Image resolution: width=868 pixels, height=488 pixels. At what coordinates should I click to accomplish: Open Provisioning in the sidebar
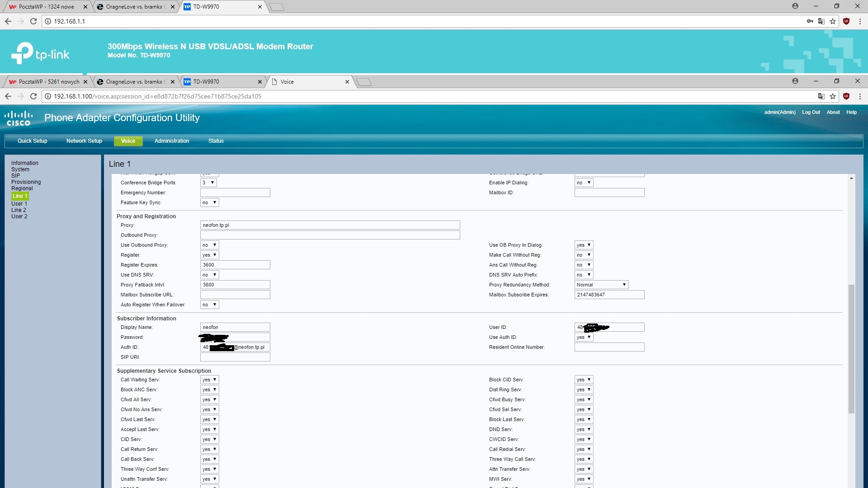pos(26,182)
